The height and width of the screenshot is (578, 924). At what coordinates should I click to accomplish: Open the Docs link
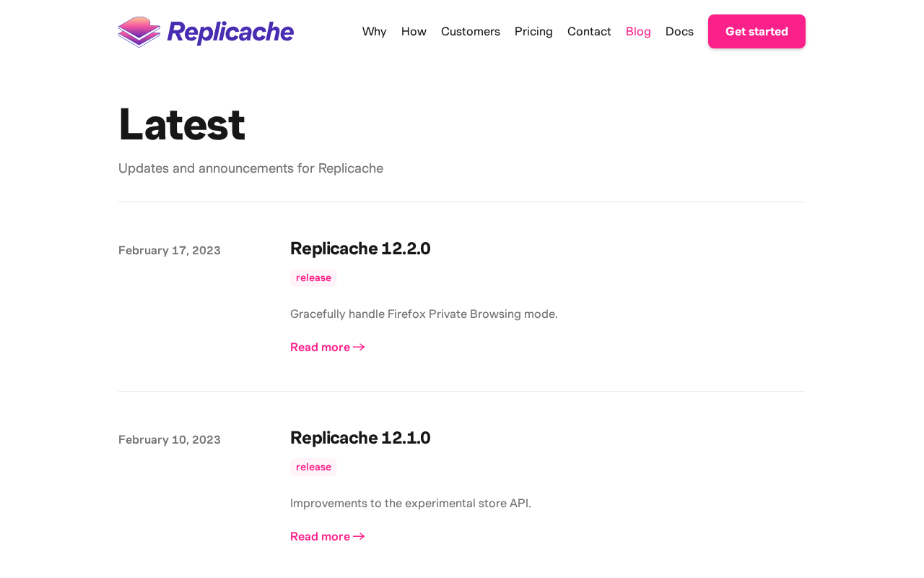tap(679, 32)
